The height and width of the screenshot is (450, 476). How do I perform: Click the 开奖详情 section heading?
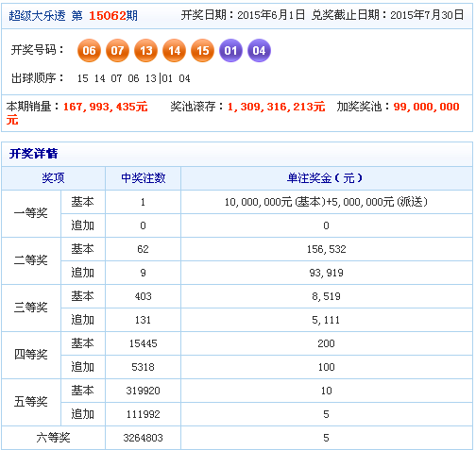(34, 154)
